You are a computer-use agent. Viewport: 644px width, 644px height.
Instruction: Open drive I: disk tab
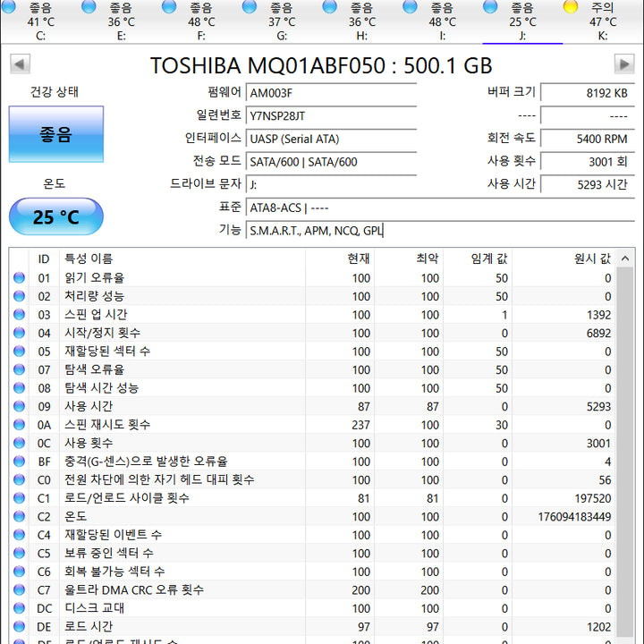click(442, 21)
